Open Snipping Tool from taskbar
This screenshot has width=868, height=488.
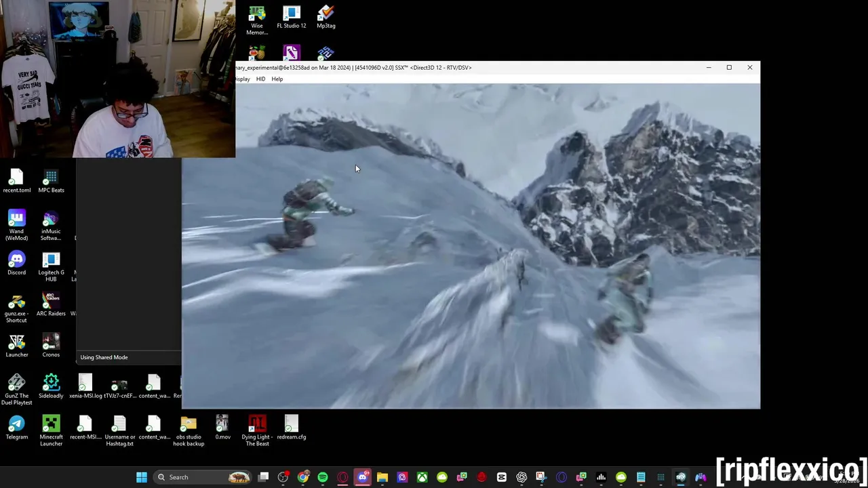click(541, 477)
